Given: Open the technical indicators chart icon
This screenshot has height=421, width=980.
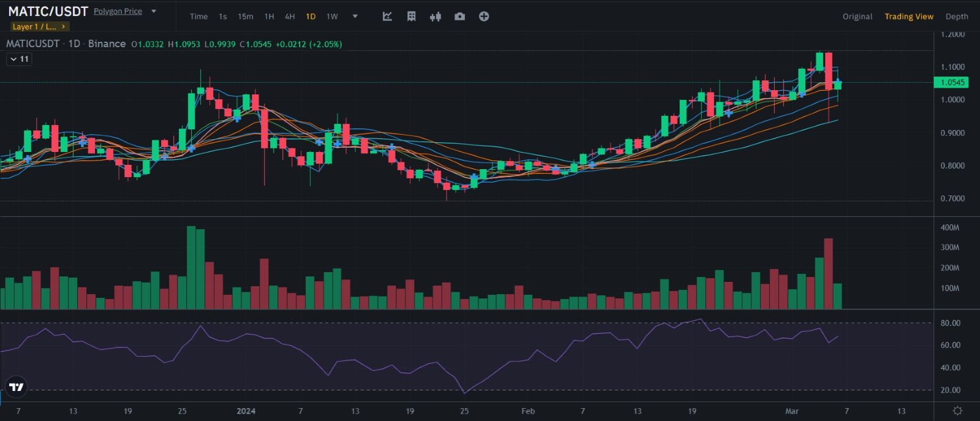Looking at the screenshot, I should (x=387, y=17).
